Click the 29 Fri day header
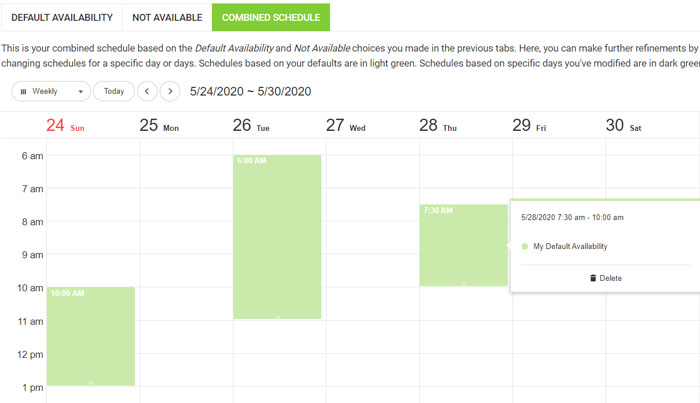This screenshot has height=403, width=700. 529,126
